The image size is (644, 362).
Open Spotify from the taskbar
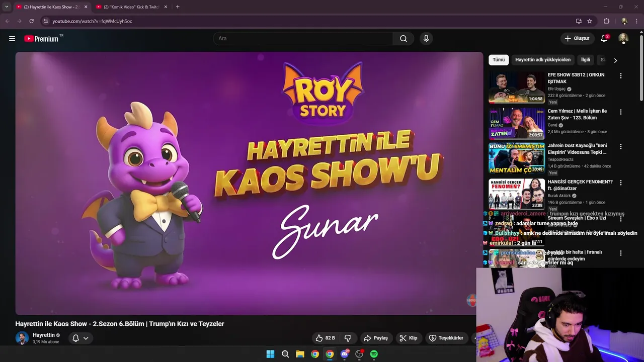pyautogui.click(x=374, y=354)
